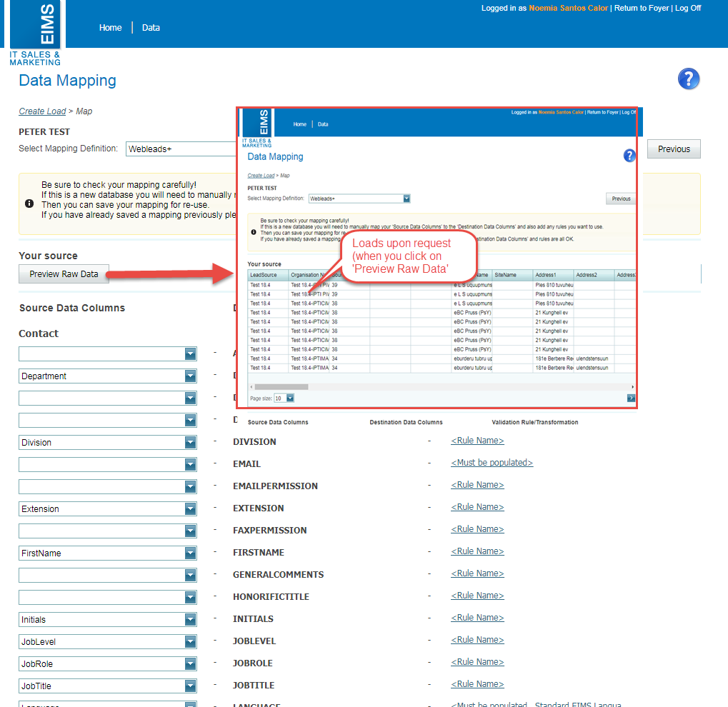Expand the Department source column dropdown
Screen dimensions: 728x707
190,376
